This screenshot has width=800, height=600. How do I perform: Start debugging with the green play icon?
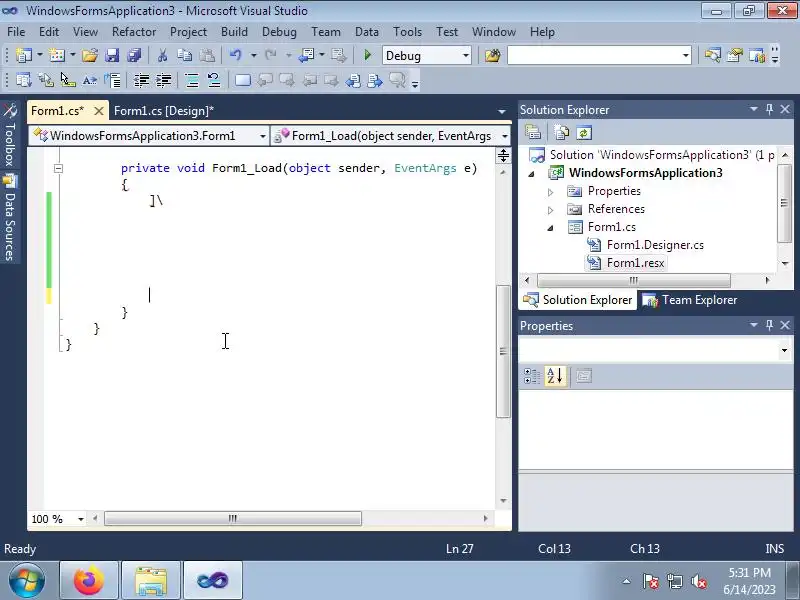pyautogui.click(x=367, y=55)
